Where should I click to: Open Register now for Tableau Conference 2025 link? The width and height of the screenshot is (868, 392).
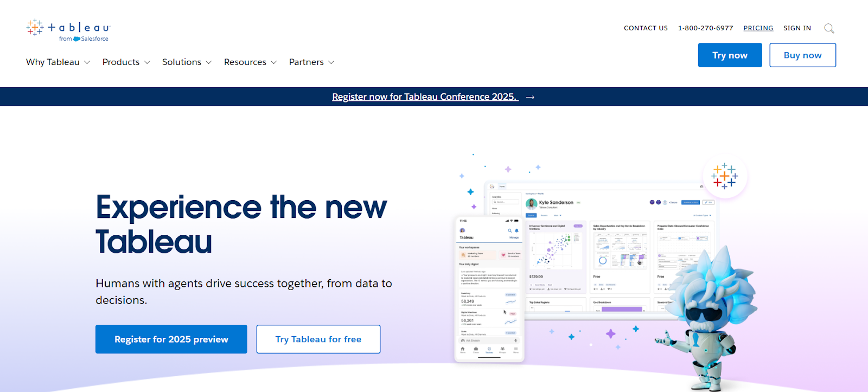coord(425,97)
